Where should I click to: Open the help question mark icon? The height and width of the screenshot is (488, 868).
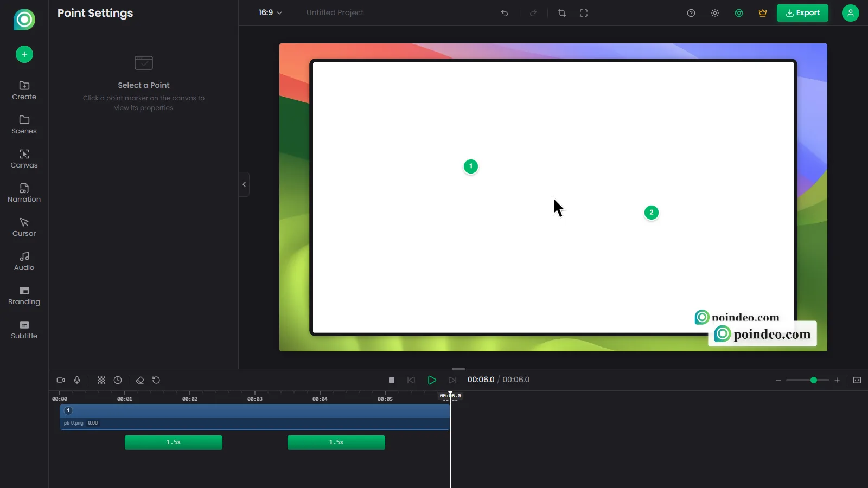tap(691, 13)
